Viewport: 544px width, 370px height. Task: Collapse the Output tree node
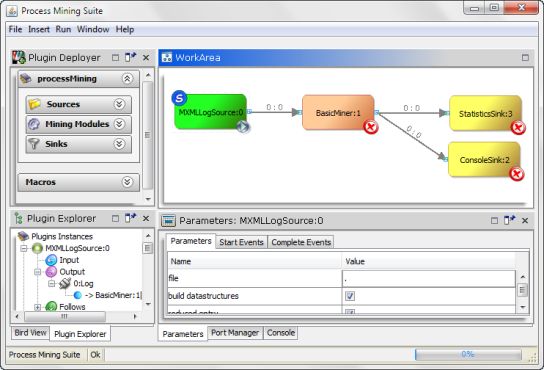pyautogui.click(x=37, y=272)
